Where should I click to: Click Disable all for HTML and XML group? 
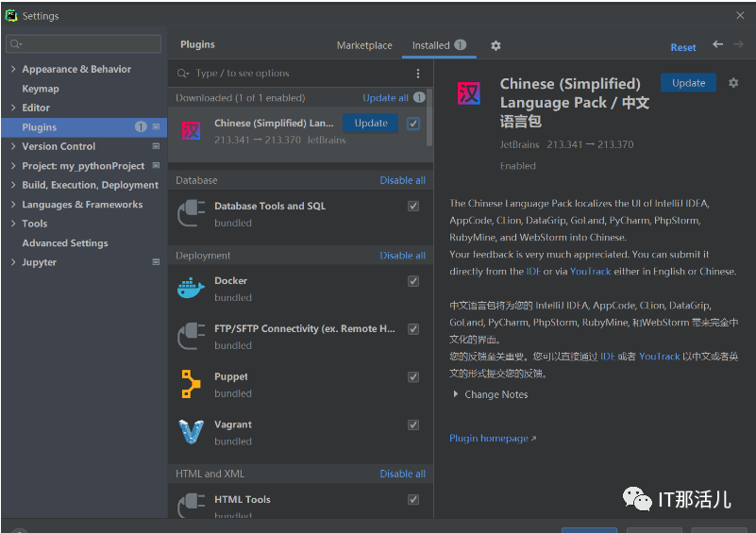point(403,474)
